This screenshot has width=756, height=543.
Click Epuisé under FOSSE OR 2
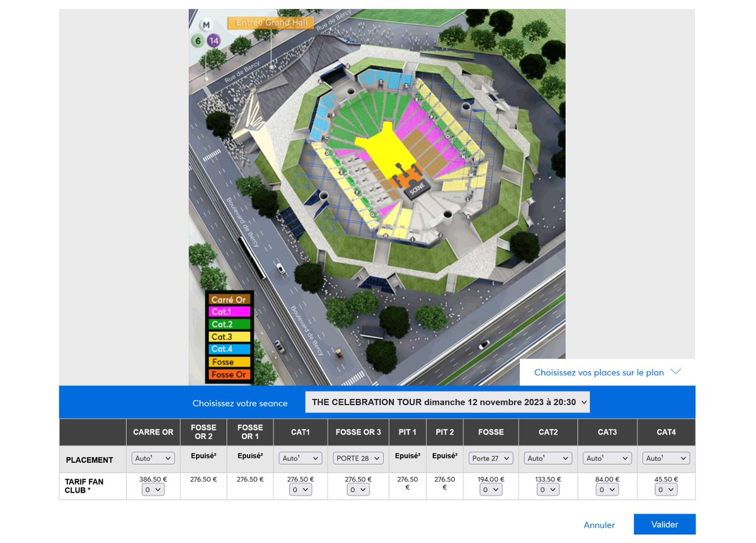click(x=203, y=456)
